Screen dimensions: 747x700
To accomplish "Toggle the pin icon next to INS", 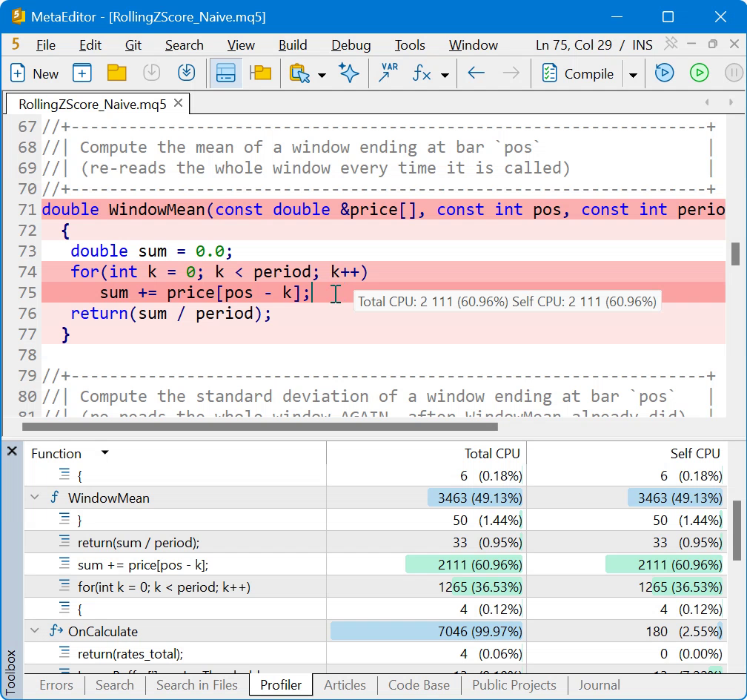I will click(x=671, y=44).
